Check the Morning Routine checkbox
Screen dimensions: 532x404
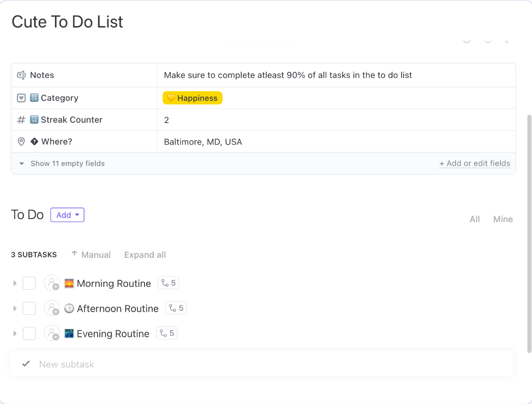[29, 283]
